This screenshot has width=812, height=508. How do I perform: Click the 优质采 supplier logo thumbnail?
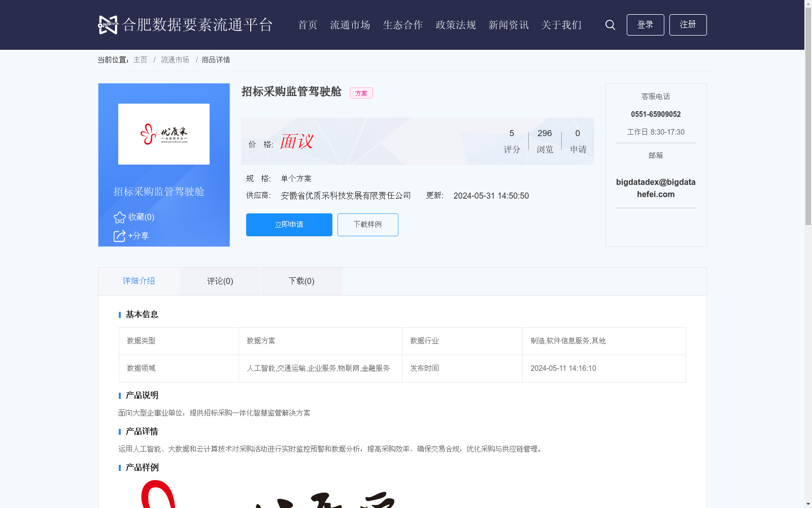pos(164,134)
